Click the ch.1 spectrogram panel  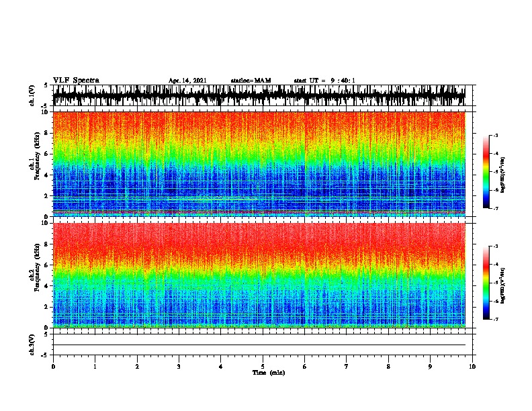click(x=259, y=164)
